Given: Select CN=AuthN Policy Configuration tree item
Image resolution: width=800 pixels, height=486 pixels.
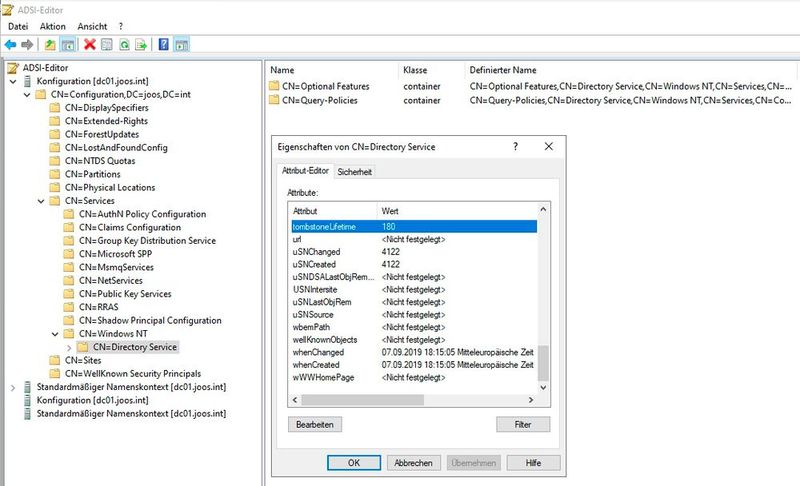Looking at the screenshot, I should [x=142, y=214].
